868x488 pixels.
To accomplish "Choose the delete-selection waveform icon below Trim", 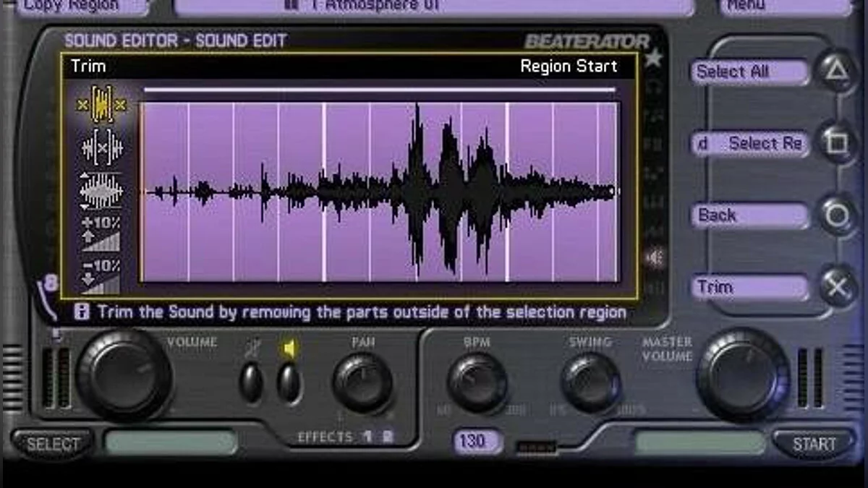I will tap(101, 148).
